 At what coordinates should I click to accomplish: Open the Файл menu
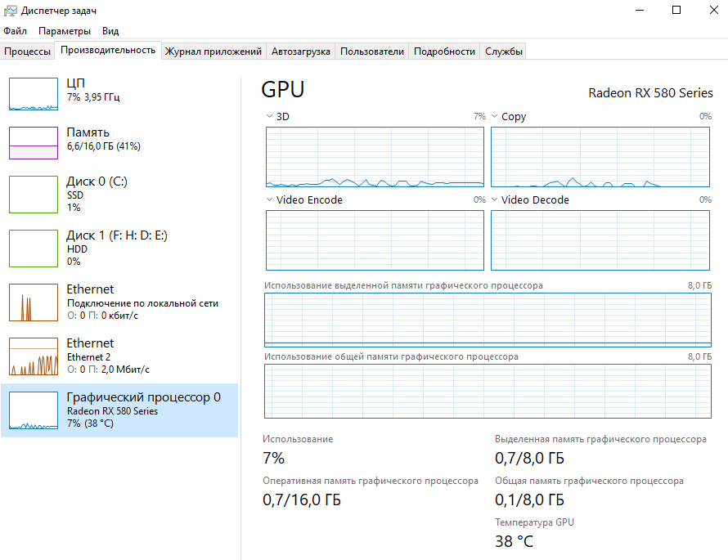coord(15,31)
